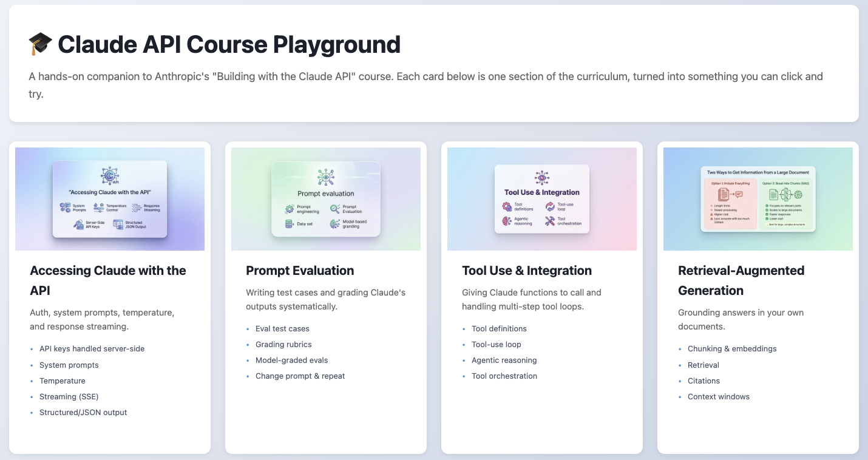
Task: Click the 'Eval test cases' bullet item
Action: point(282,329)
